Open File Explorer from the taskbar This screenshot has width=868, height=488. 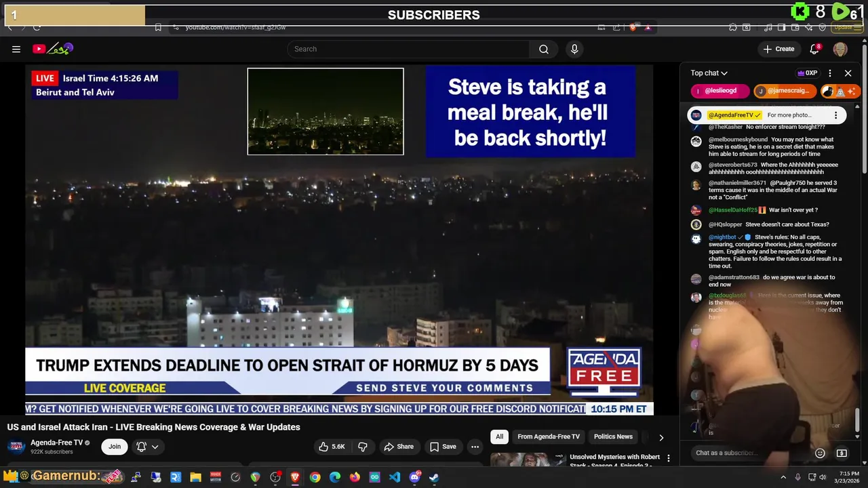[195, 477]
